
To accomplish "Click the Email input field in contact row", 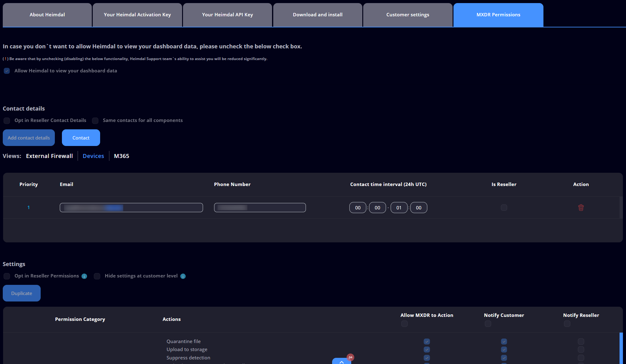I will (131, 208).
